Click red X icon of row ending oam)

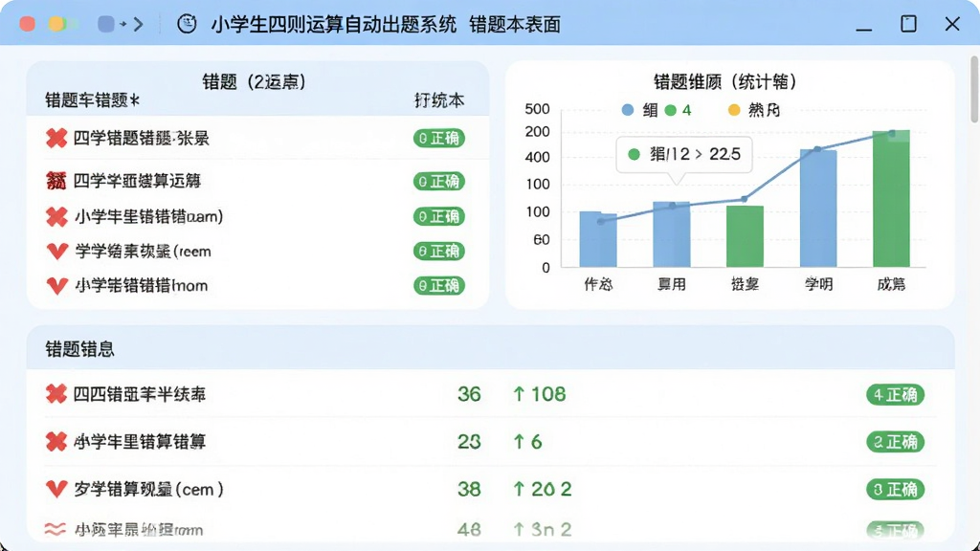coord(56,217)
